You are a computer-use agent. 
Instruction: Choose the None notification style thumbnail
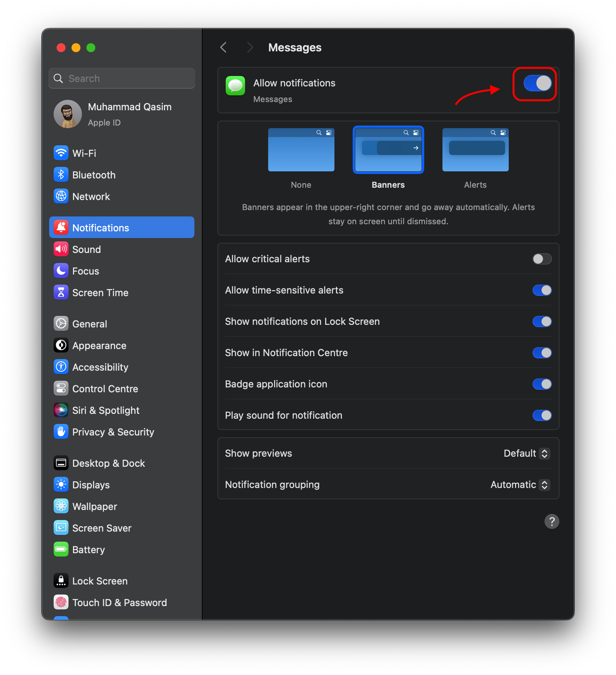point(301,150)
